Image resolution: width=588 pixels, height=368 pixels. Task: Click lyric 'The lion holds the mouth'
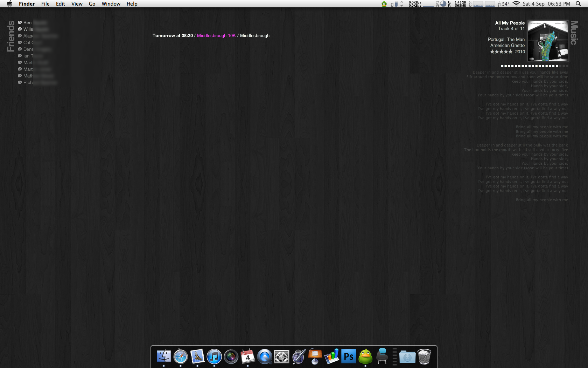(516, 150)
